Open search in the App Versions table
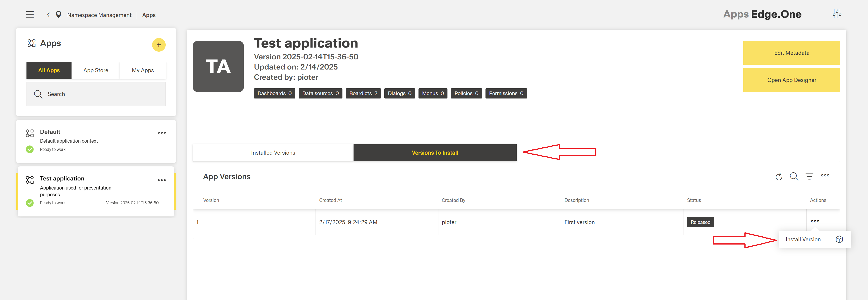Image resolution: width=868 pixels, height=300 pixels. tap(794, 176)
